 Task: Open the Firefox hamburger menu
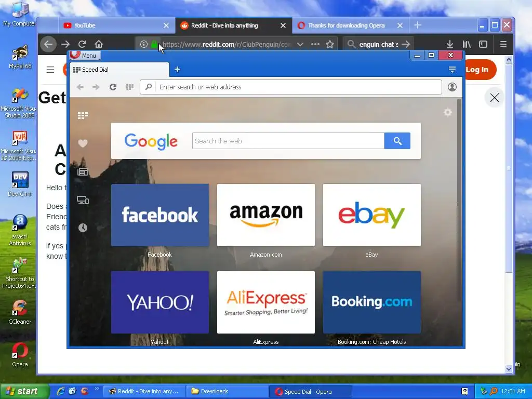[x=503, y=44]
